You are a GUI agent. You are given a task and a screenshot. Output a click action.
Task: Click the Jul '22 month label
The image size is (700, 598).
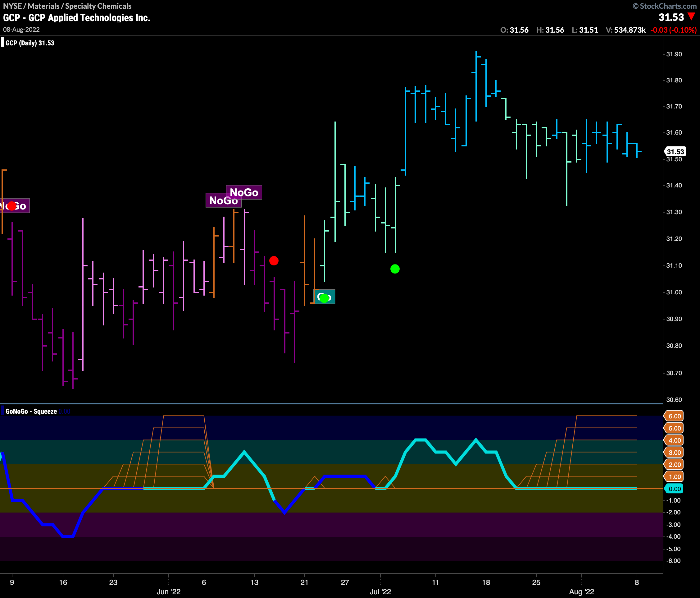380,591
